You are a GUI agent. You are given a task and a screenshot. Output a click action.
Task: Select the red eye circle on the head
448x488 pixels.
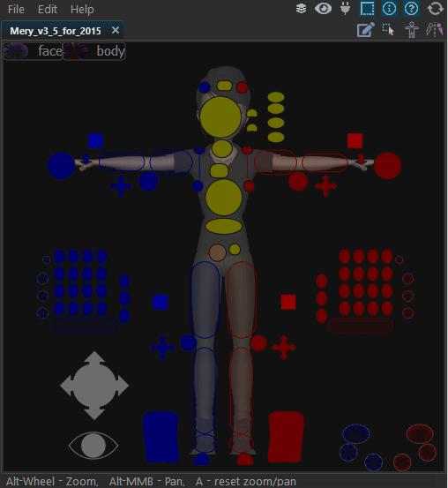coord(242,87)
